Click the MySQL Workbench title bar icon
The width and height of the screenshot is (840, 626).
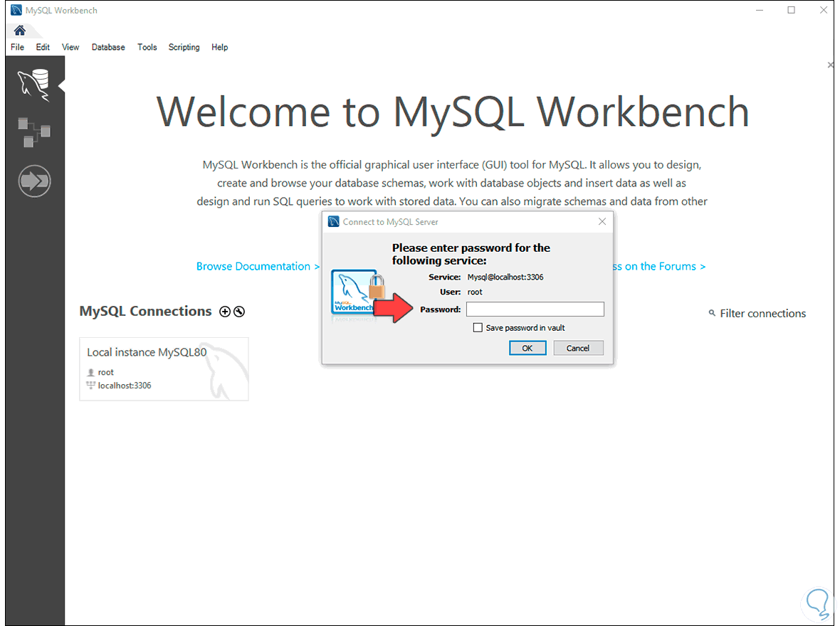pos(16,10)
